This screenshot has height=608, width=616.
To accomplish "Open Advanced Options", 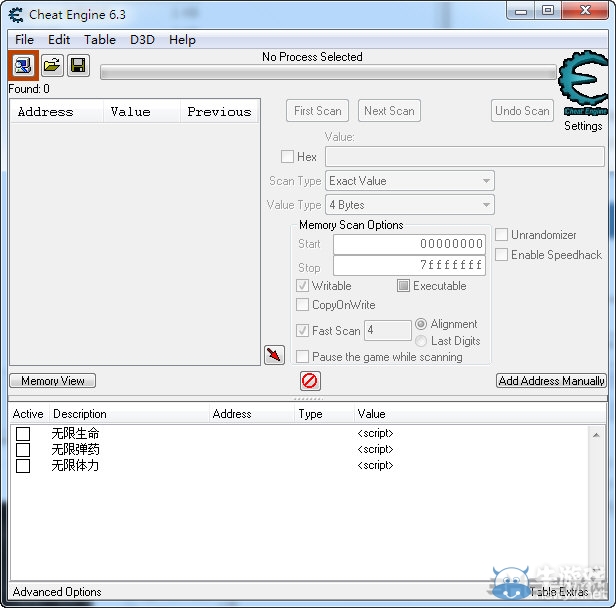I will (57, 592).
